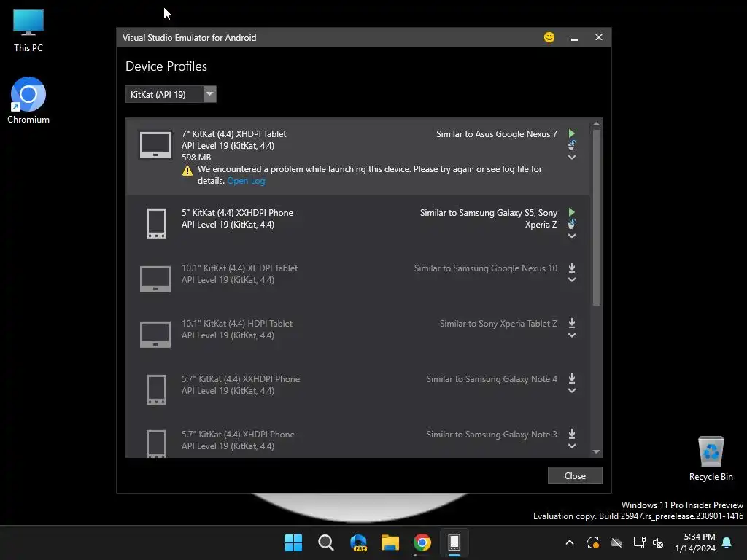
Task: Open the Recycle Bin desktop icon
Action: pyautogui.click(x=711, y=459)
